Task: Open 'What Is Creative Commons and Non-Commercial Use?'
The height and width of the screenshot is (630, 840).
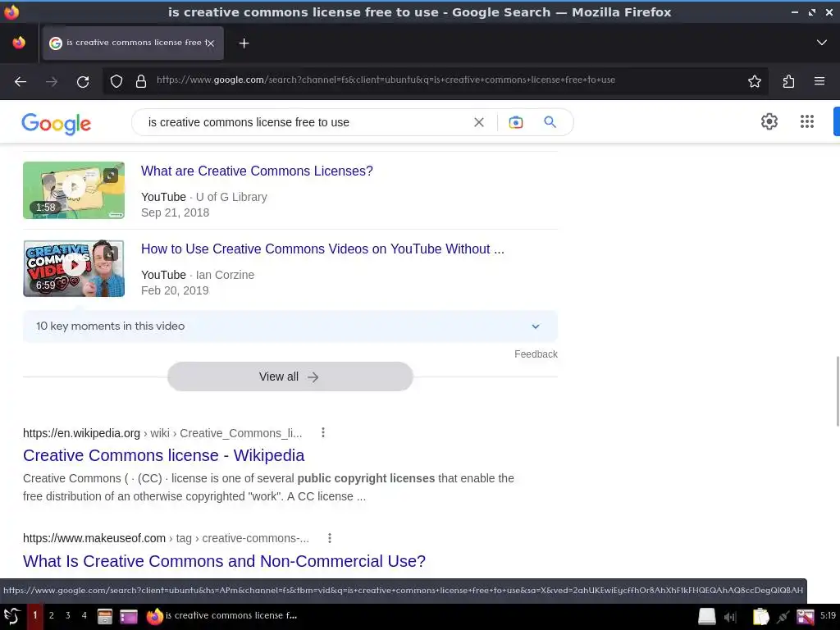Action: [224, 561]
